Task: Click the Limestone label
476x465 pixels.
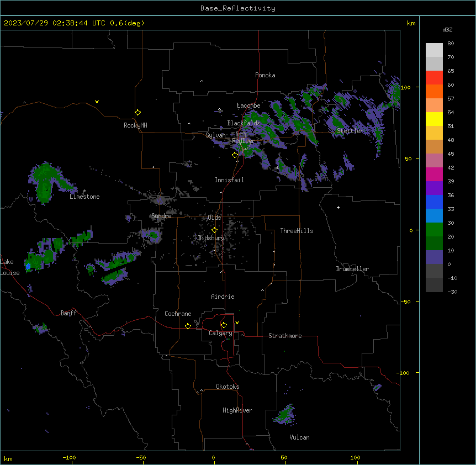Action: pos(84,197)
